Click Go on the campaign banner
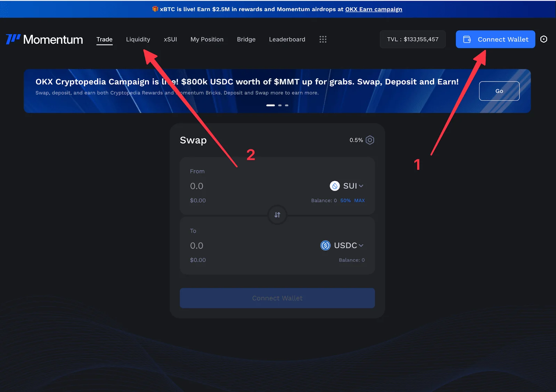556x392 pixels. pyautogui.click(x=499, y=91)
